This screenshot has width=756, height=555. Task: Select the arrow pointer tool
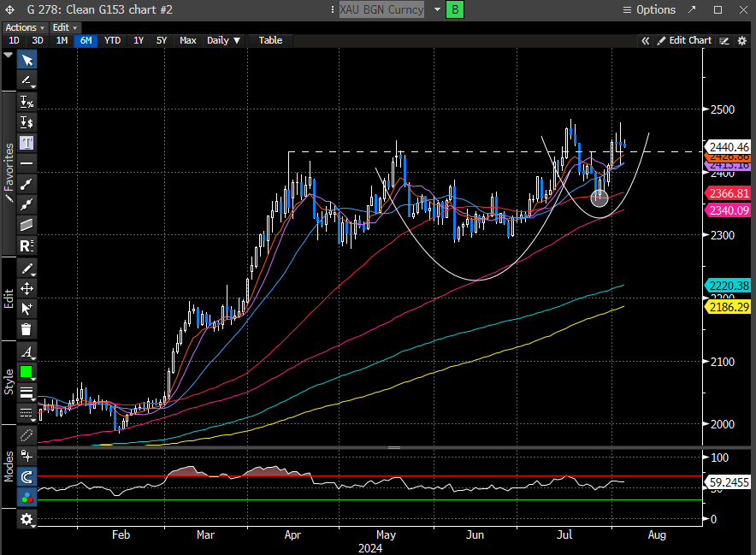coord(27,60)
